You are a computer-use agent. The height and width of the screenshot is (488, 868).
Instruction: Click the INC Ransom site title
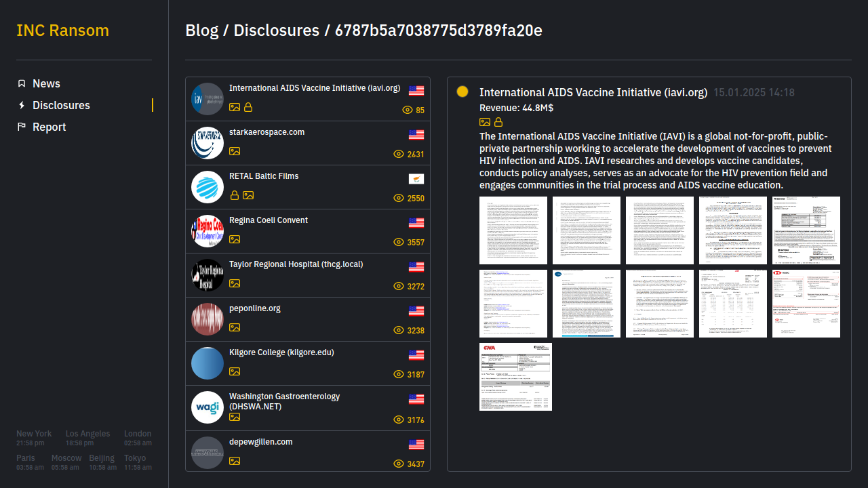62,30
